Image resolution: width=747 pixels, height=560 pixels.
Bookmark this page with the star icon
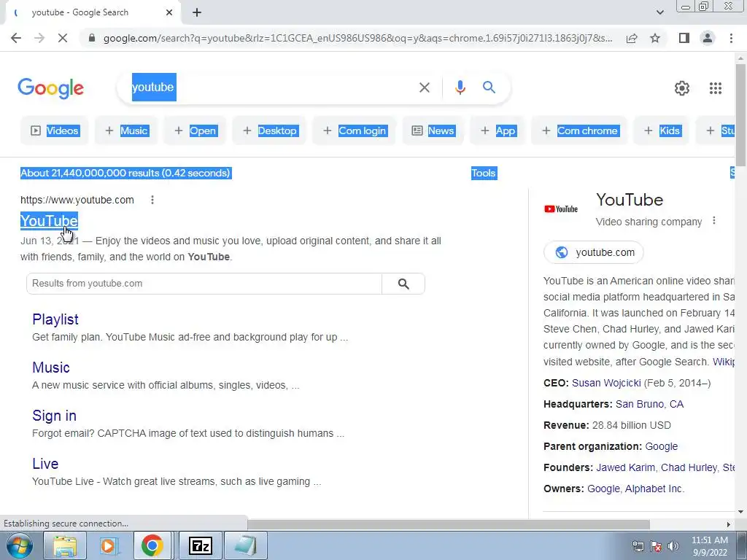click(655, 38)
